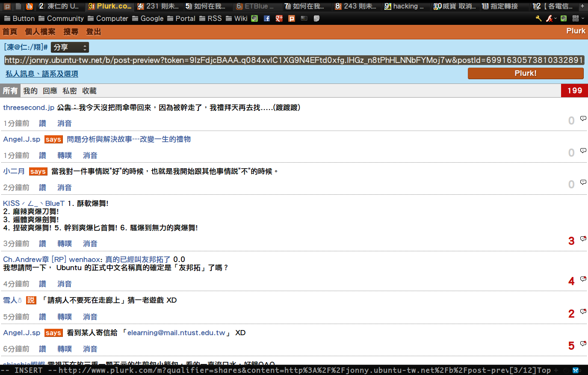Like the threesecond.jp plurk with 讚
Viewport: 588px width, 375px height.
[42, 123]
